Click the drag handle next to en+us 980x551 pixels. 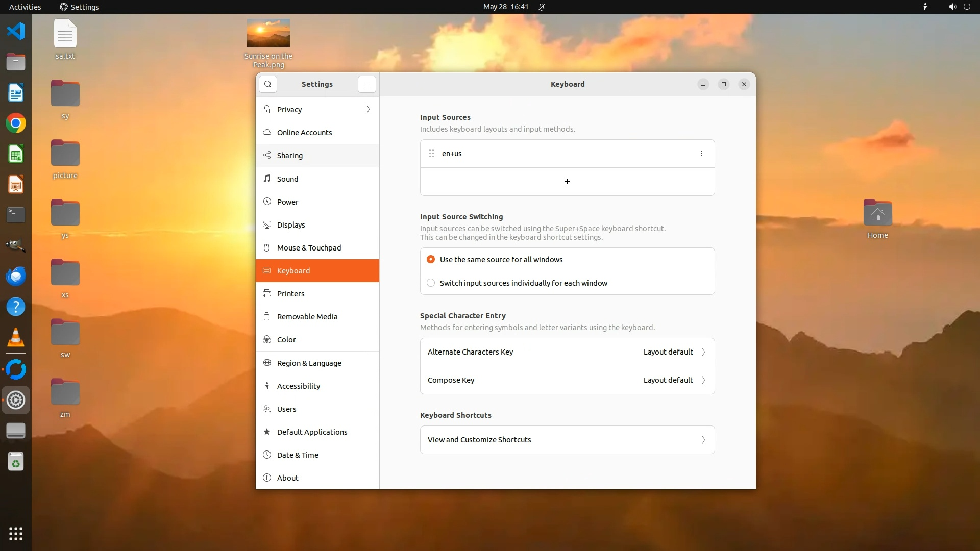coord(431,154)
